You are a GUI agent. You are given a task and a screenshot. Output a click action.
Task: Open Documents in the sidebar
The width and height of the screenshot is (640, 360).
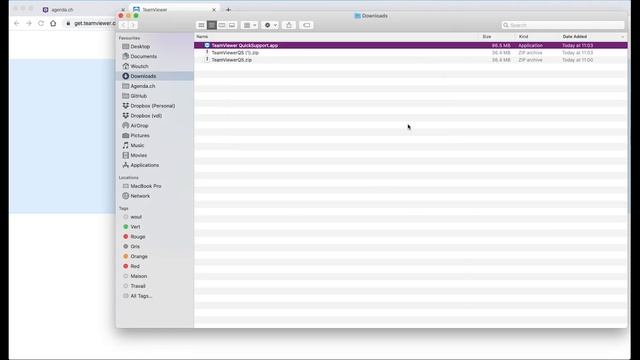(143, 56)
